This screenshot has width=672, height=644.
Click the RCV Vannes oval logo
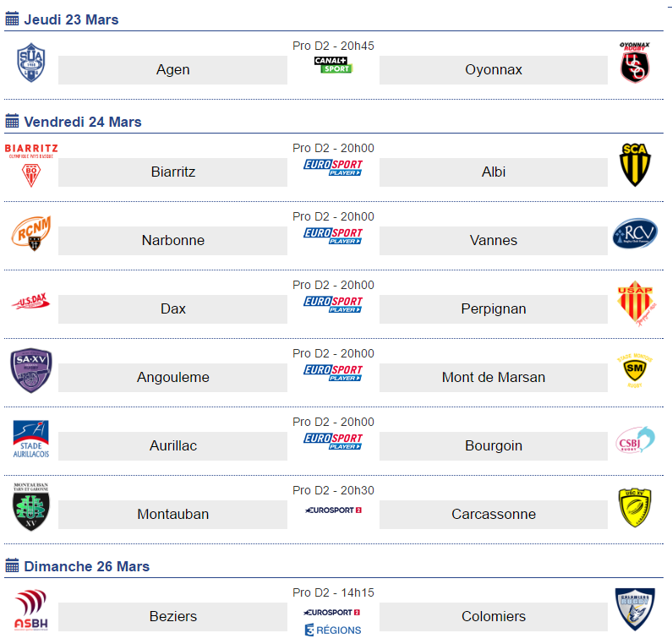635,233
